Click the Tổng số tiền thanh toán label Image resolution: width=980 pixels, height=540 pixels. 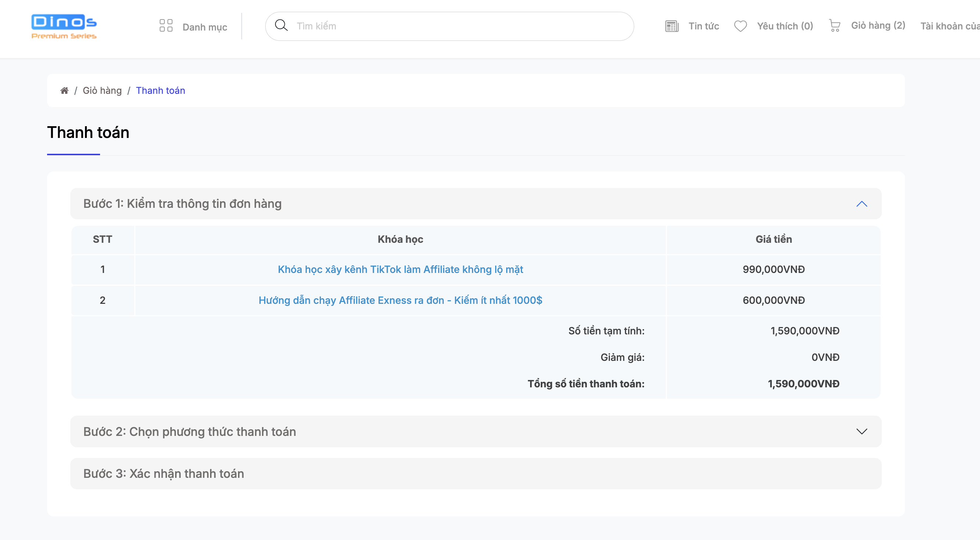(586, 384)
